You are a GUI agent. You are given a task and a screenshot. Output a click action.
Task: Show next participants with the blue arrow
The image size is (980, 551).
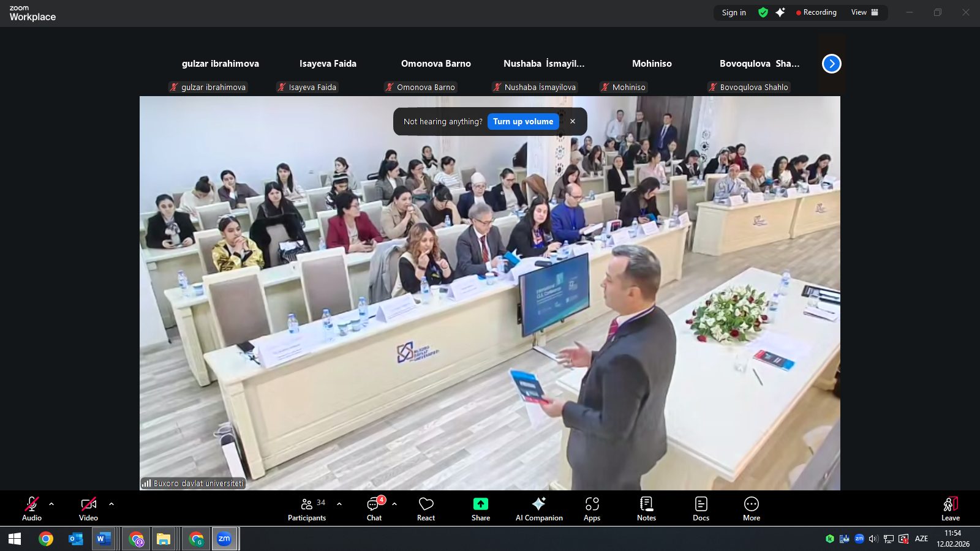click(831, 64)
